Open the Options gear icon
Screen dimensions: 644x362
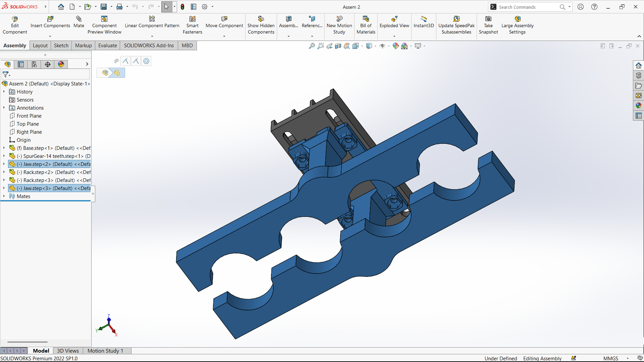coord(205,7)
